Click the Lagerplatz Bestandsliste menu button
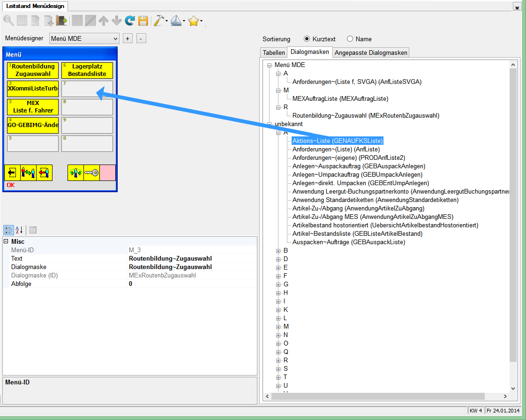Viewport: 526px width, 420px height. pyautogui.click(x=87, y=70)
